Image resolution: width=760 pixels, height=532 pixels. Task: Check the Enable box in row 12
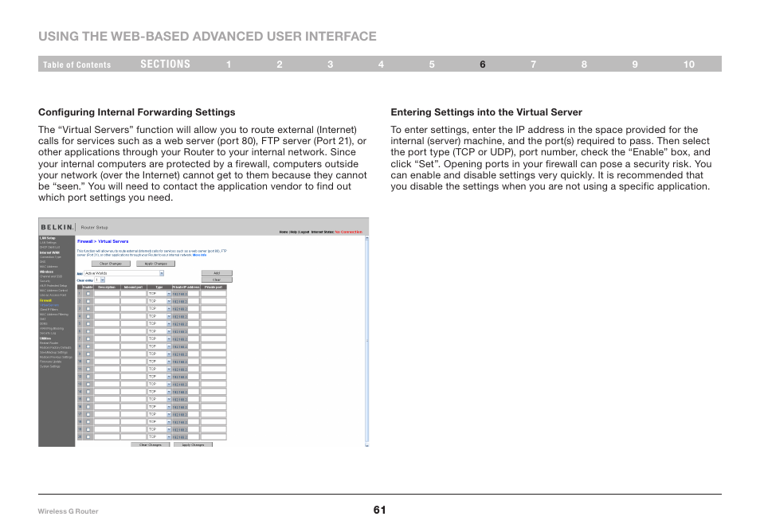pyautogui.click(x=88, y=377)
